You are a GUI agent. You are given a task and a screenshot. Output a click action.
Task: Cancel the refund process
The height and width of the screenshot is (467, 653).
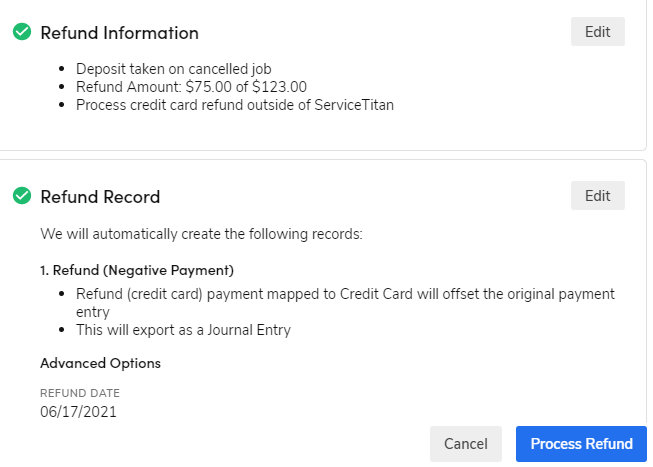point(465,444)
